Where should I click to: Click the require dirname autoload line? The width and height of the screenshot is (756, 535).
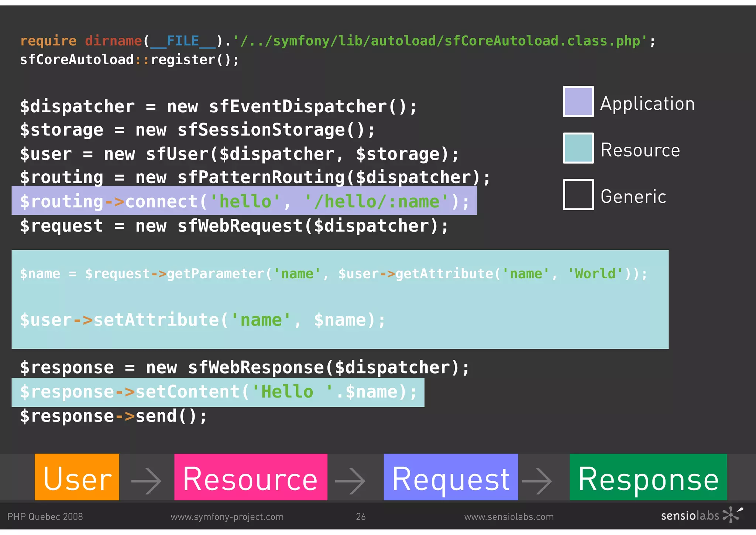click(x=337, y=41)
